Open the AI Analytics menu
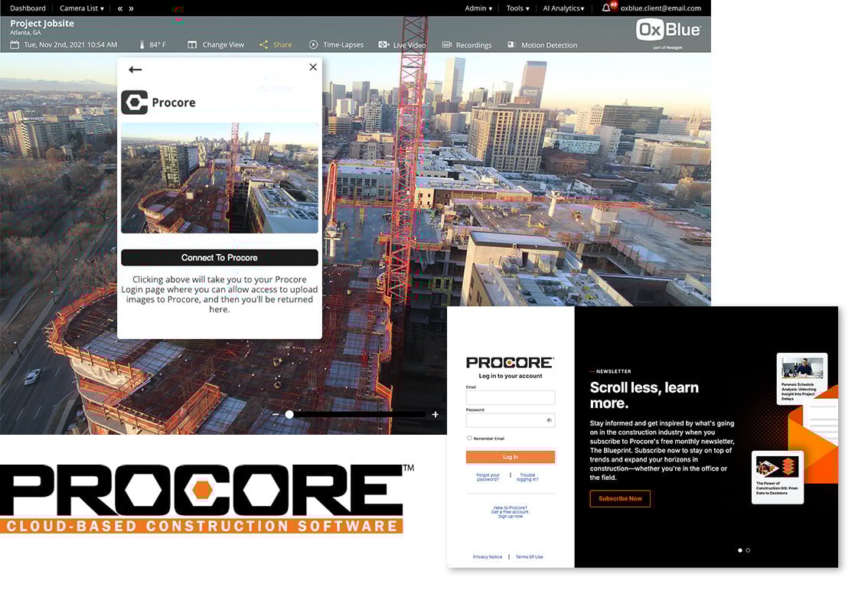Viewport: 868px width, 597px height. pyautogui.click(x=563, y=8)
